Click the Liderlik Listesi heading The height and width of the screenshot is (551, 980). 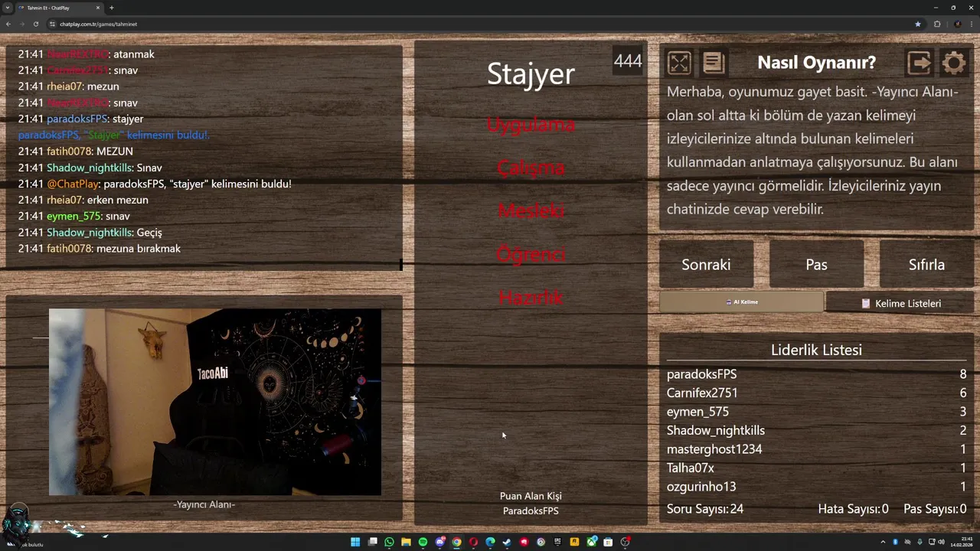point(816,350)
